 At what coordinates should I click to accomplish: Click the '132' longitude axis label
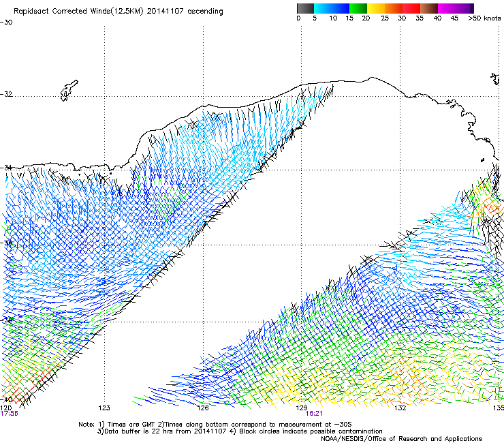400,408
